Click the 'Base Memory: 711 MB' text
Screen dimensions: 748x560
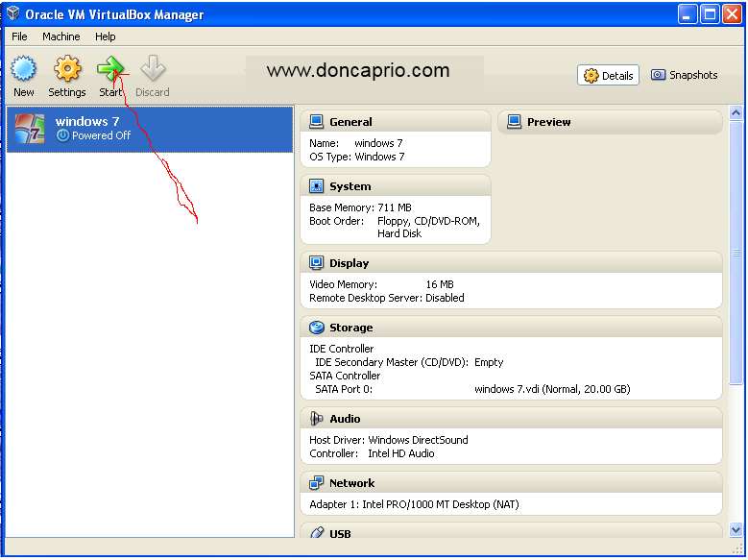(x=360, y=207)
